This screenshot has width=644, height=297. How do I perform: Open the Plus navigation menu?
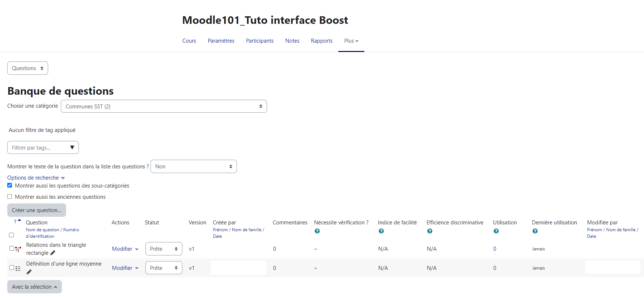351,41
